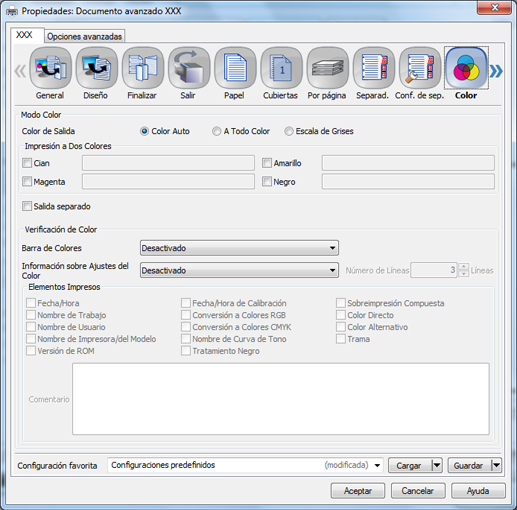Click the Cargar button
This screenshot has width=517, height=510.
click(409, 465)
